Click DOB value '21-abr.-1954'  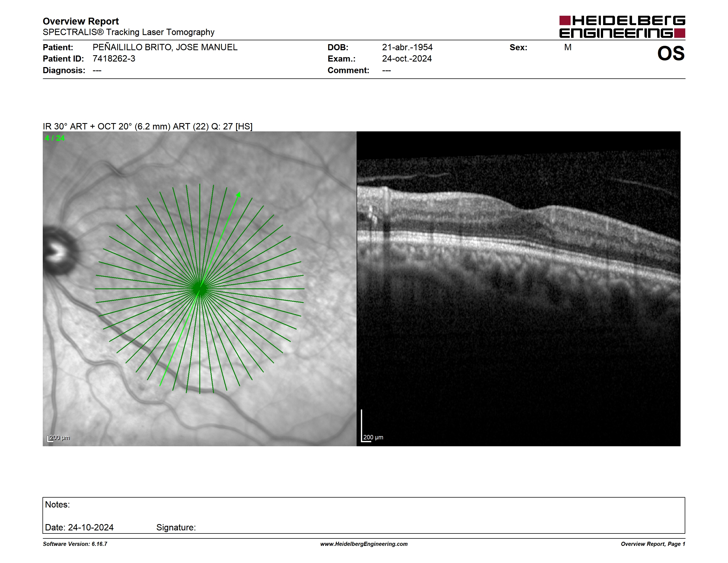407,47
